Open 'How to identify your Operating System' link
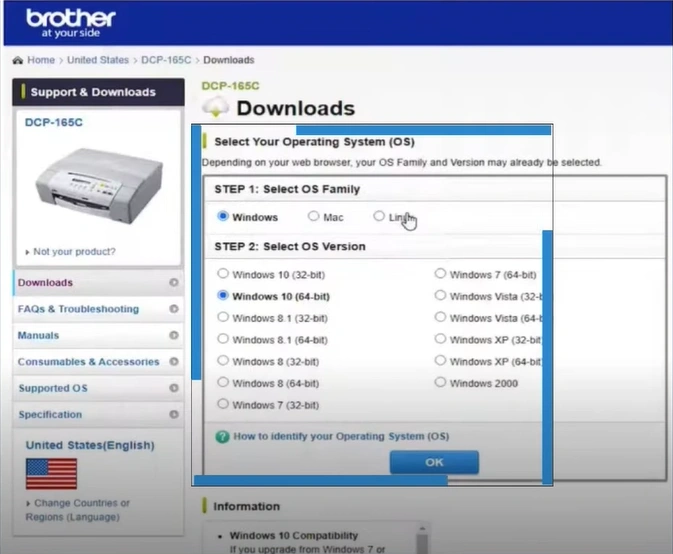673x554 pixels. [x=340, y=437]
